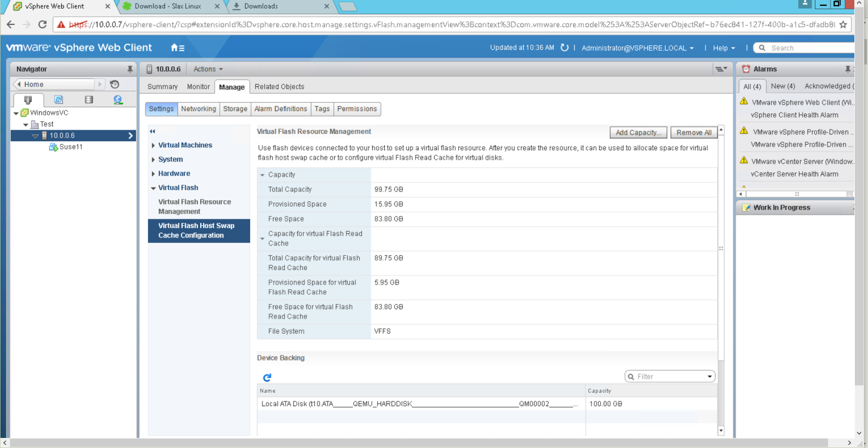Select the Storage sub-tab

coord(235,109)
